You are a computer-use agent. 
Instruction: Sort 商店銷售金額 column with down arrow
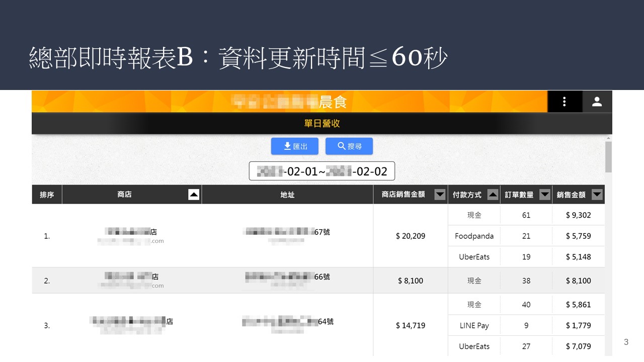440,195
